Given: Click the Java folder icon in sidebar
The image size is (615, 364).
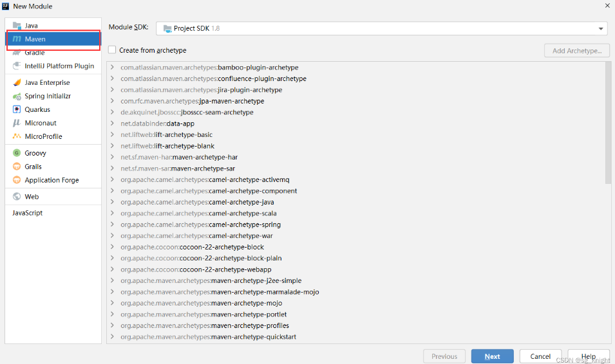Looking at the screenshot, I should pos(17,26).
